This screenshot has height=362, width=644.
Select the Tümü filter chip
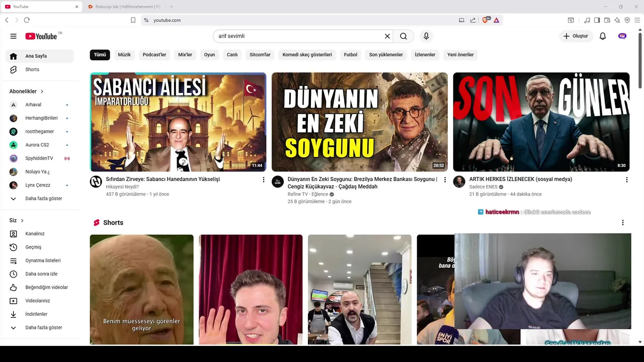point(100,55)
